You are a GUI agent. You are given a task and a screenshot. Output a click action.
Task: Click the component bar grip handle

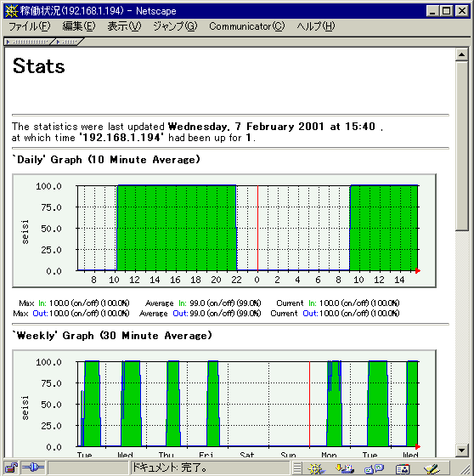click(297, 468)
